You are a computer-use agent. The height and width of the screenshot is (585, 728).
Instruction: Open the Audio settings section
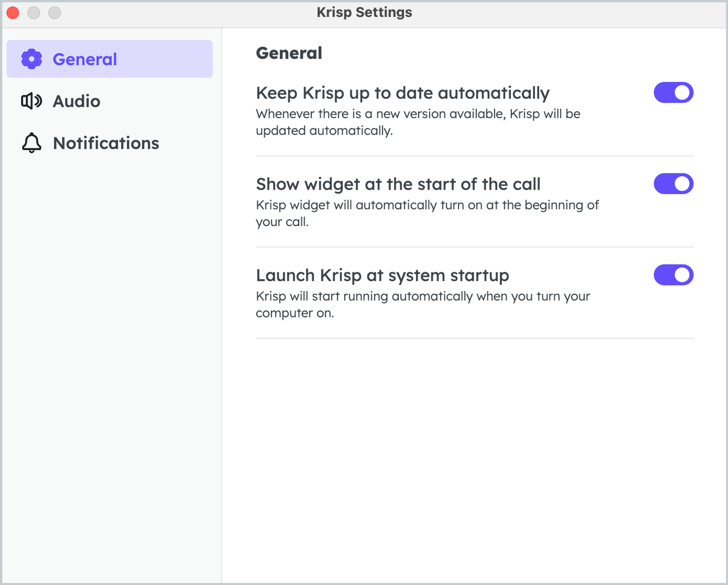(x=110, y=101)
